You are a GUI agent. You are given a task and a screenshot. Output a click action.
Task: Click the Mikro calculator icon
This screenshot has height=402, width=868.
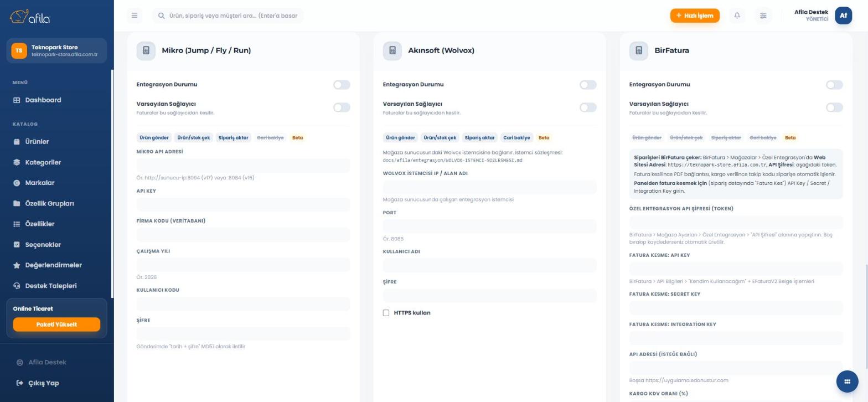[146, 50]
